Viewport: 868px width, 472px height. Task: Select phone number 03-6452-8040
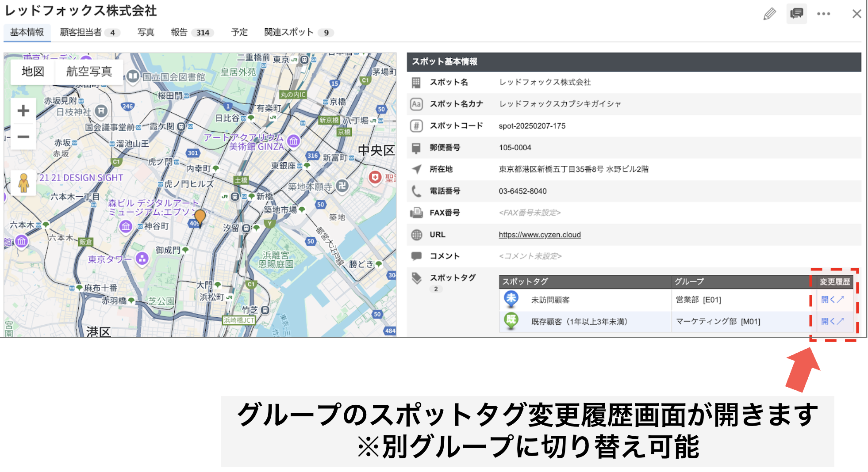522,191
